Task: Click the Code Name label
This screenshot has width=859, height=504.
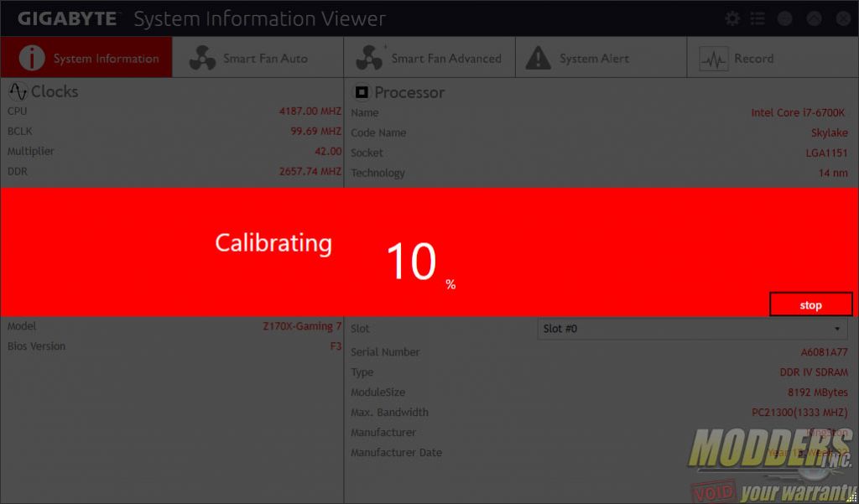Action: coord(378,133)
